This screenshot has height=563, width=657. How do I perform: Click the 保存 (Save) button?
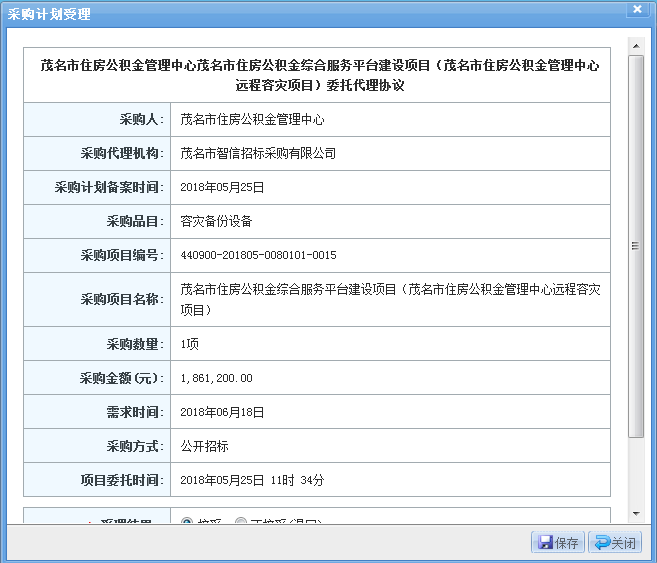click(558, 543)
